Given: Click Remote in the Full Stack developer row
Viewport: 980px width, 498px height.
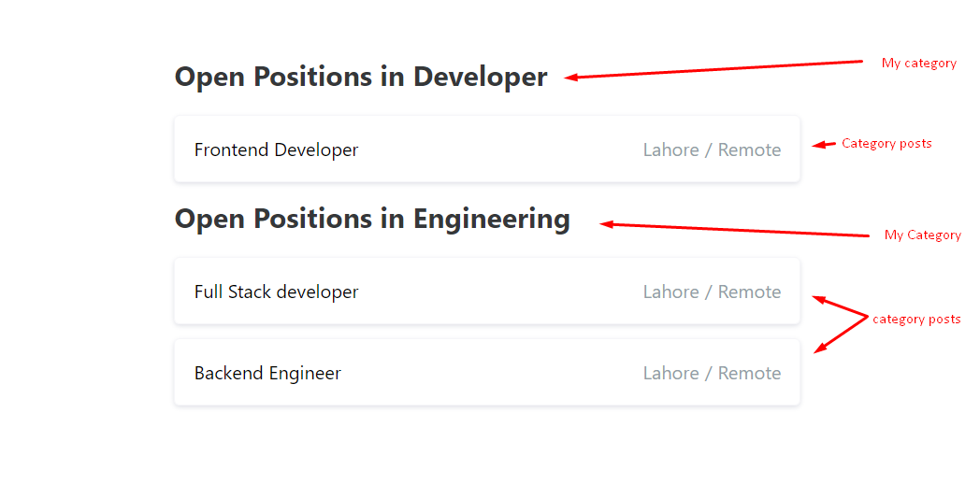Looking at the screenshot, I should click(749, 292).
